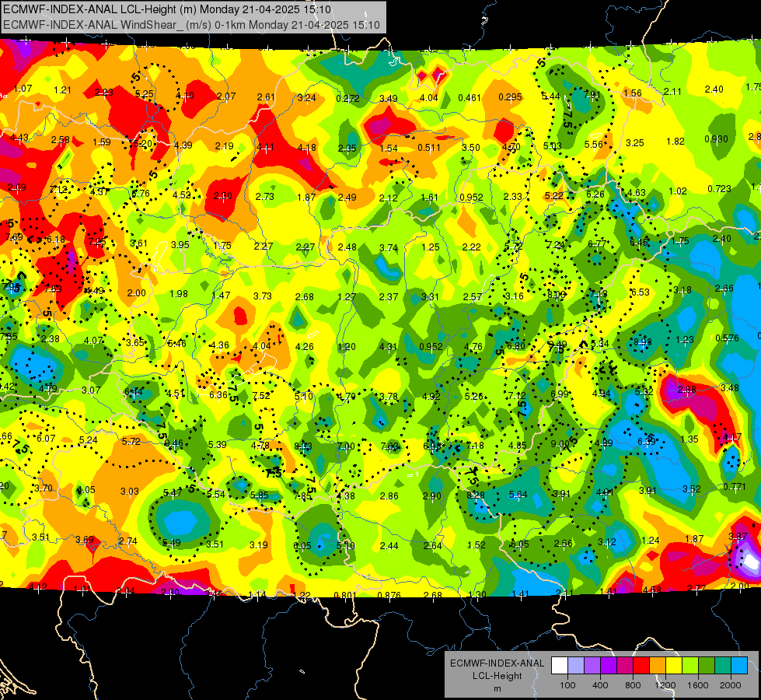Click the wind shear value 0.771
This screenshot has height=700, width=761.
735,487
